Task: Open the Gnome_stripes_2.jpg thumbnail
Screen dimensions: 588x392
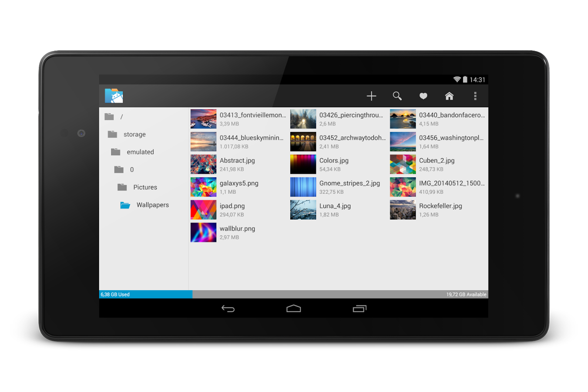Action: 303,187
